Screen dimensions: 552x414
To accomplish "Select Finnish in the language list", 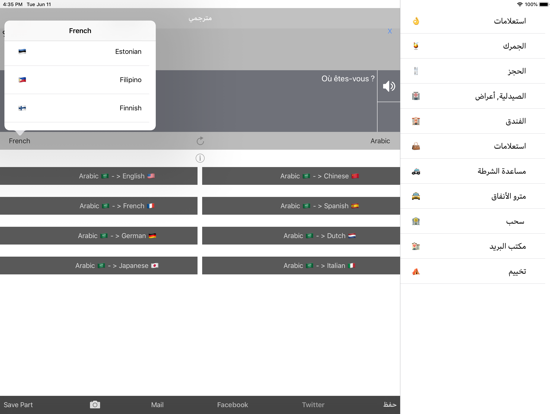I will [x=80, y=108].
